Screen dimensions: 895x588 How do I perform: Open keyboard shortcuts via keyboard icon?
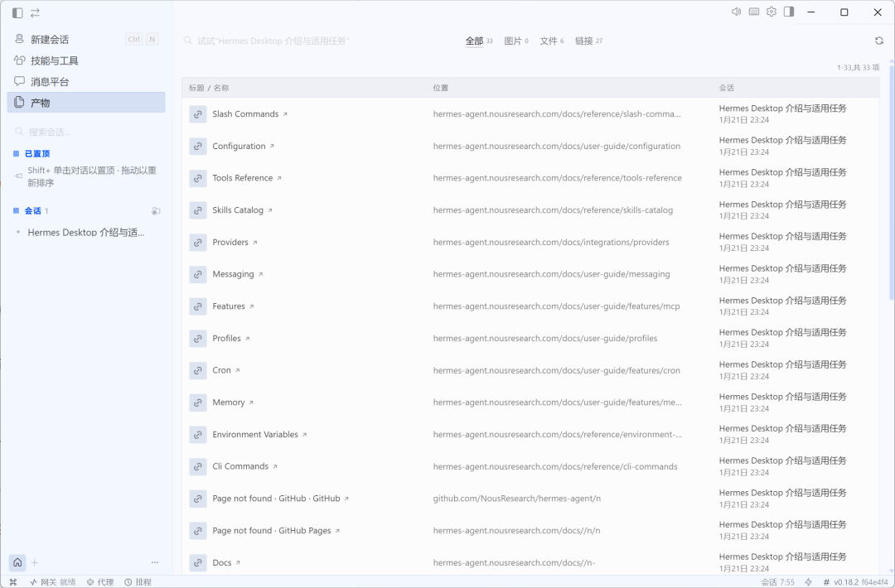coord(754,12)
